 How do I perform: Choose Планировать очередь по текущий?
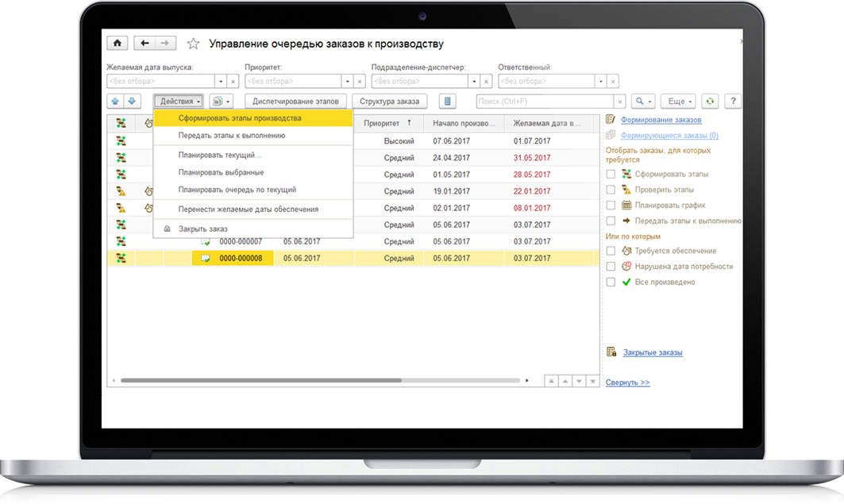(x=253, y=190)
